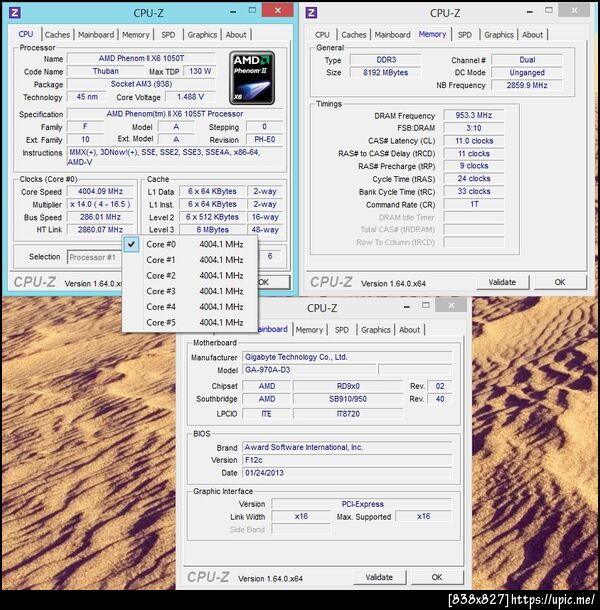Click the Core Speed value 4004.09 MHz
The height and width of the screenshot is (610, 600).
pyautogui.click(x=100, y=191)
